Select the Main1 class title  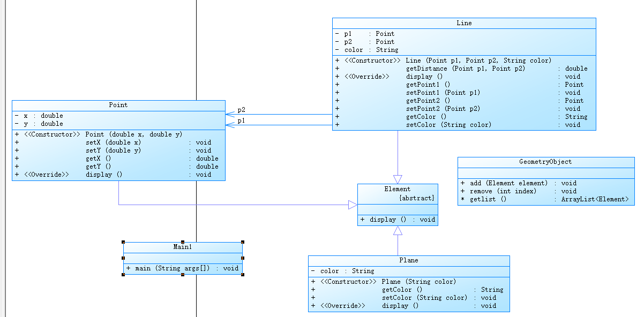[183, 247]
